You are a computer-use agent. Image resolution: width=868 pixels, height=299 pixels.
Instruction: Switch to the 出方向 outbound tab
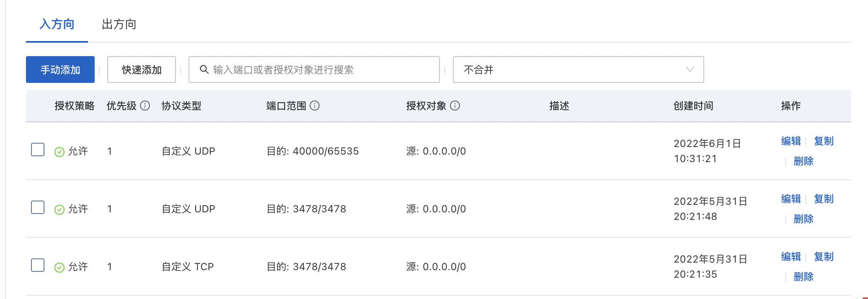(119, 24)
